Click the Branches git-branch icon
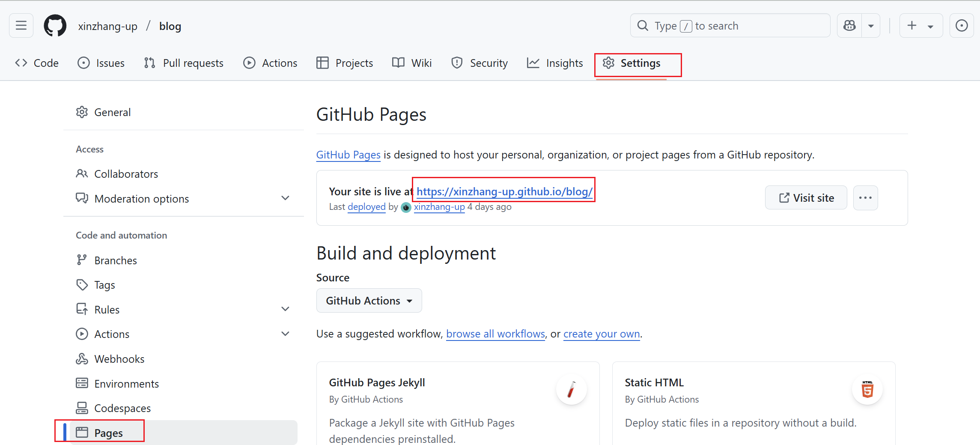Viewport: 980px width, 445px height. point(82,260)
